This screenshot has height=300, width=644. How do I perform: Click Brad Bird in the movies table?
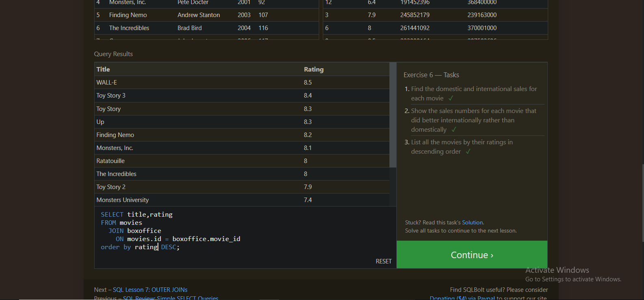tap(190, 28)
